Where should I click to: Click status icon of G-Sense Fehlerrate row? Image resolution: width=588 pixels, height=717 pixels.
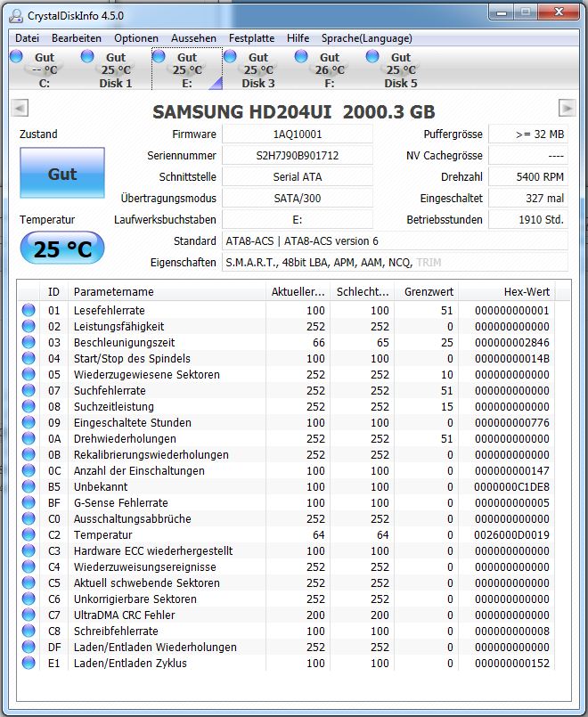click(29, 502)
